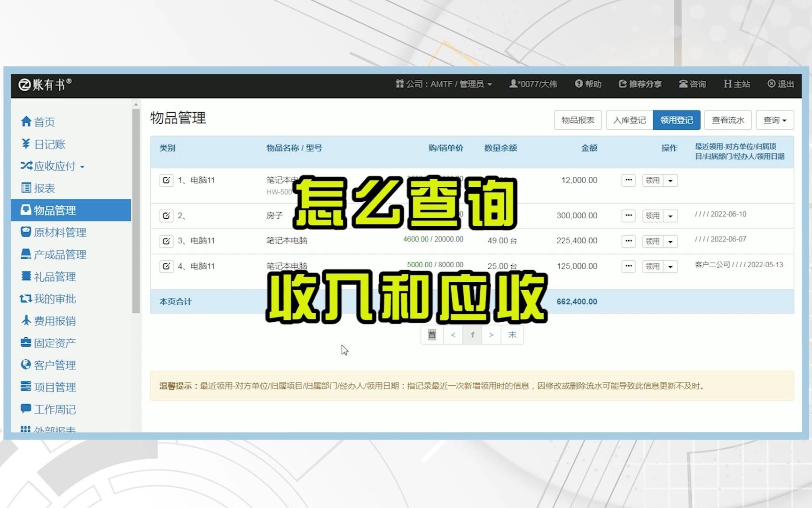The height and width of the screenshot is (508, 812).
Task: Click the sidebar scrollbar up arrow
Action: [x=136, y=104]
